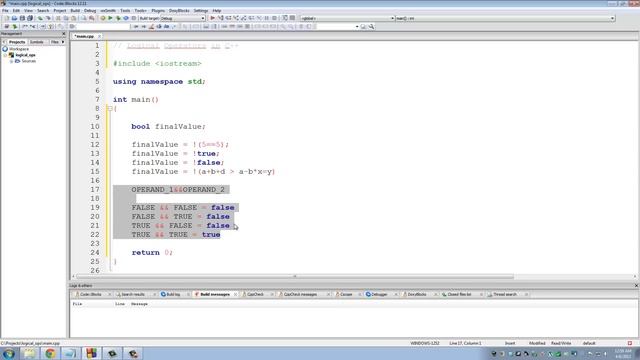Click the Open file toolbar icon
Viewport: 640px width, 360px height.
(14, 18)
